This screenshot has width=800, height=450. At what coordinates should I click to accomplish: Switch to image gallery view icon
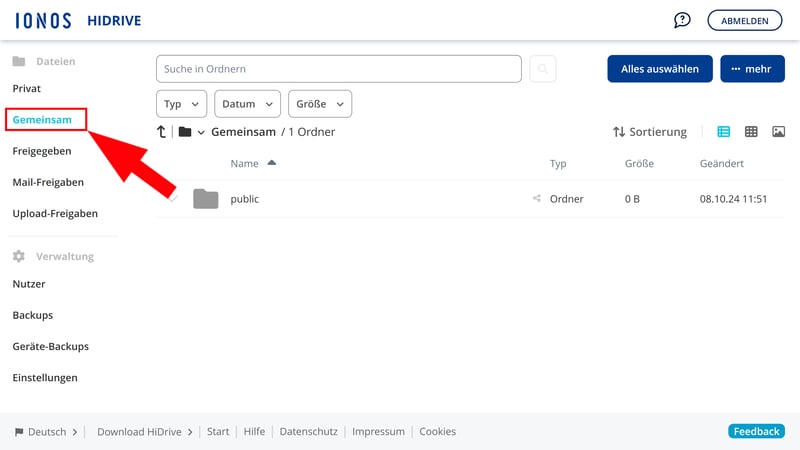(778, 132)
